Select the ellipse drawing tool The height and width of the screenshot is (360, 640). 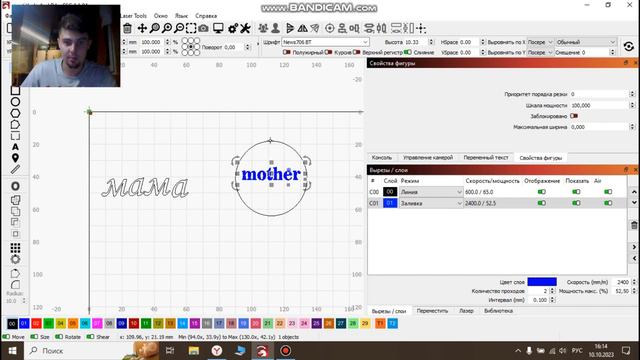point(15,102)
